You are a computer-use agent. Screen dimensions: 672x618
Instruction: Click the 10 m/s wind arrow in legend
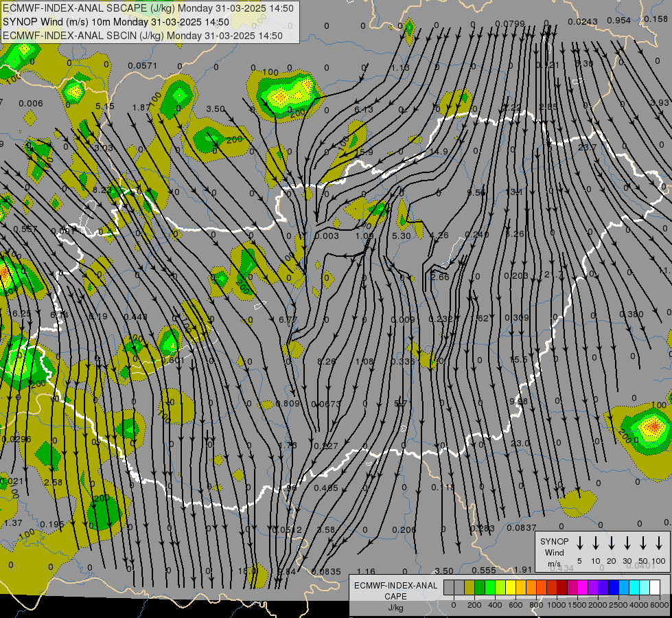(x=595, y=543)
